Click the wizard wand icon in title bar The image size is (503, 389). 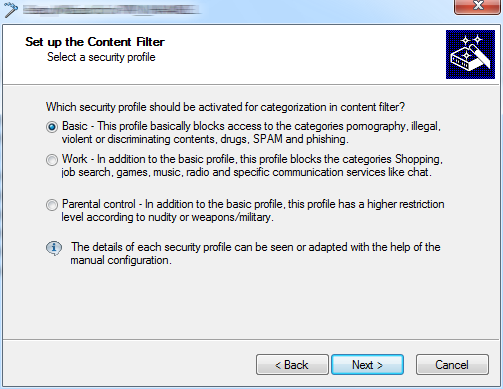point(10,9)
